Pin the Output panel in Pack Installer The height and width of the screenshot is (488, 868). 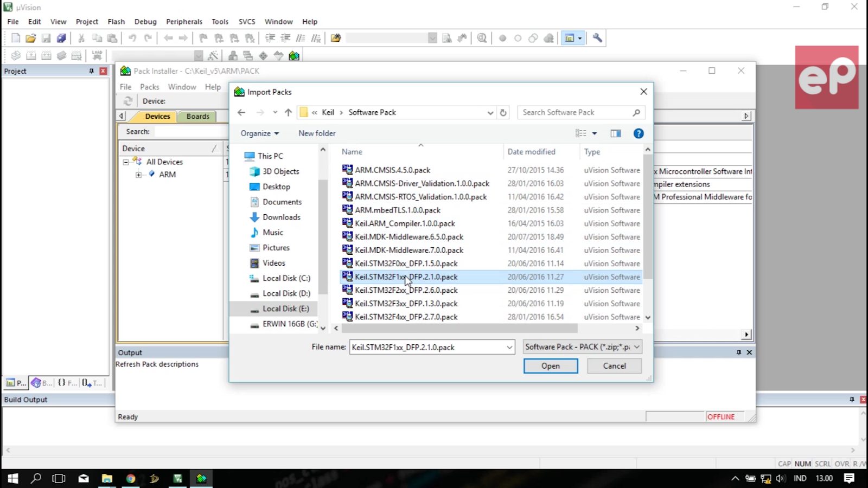738,352
